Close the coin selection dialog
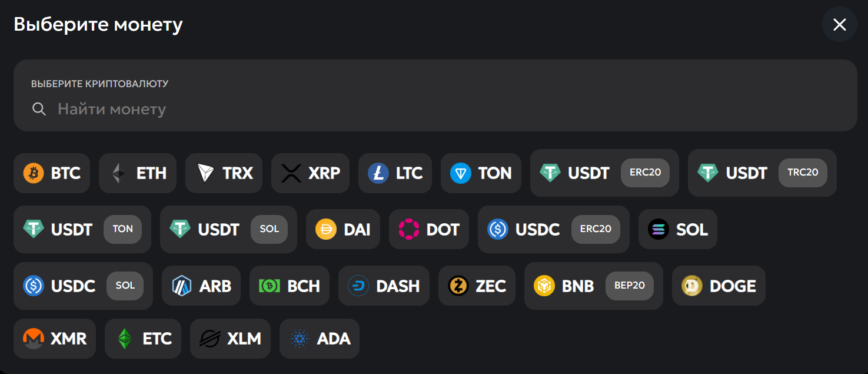Image resolution: width=868 pixels, height=374 pixels. pyautogui.click(x=839, y=24)
